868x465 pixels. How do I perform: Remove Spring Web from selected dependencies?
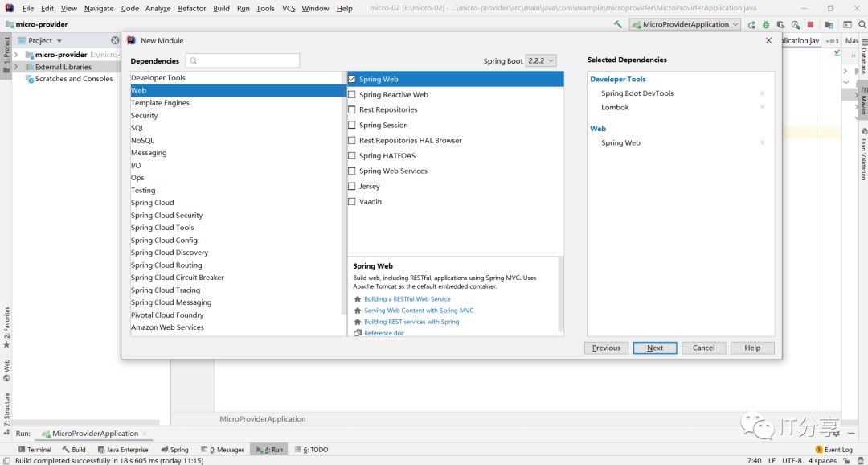(762, 143)
